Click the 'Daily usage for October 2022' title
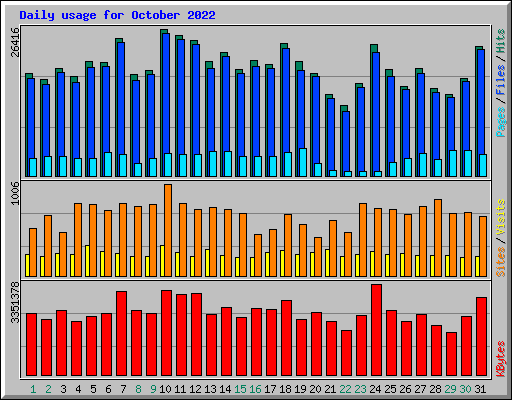 coord(117,15)
